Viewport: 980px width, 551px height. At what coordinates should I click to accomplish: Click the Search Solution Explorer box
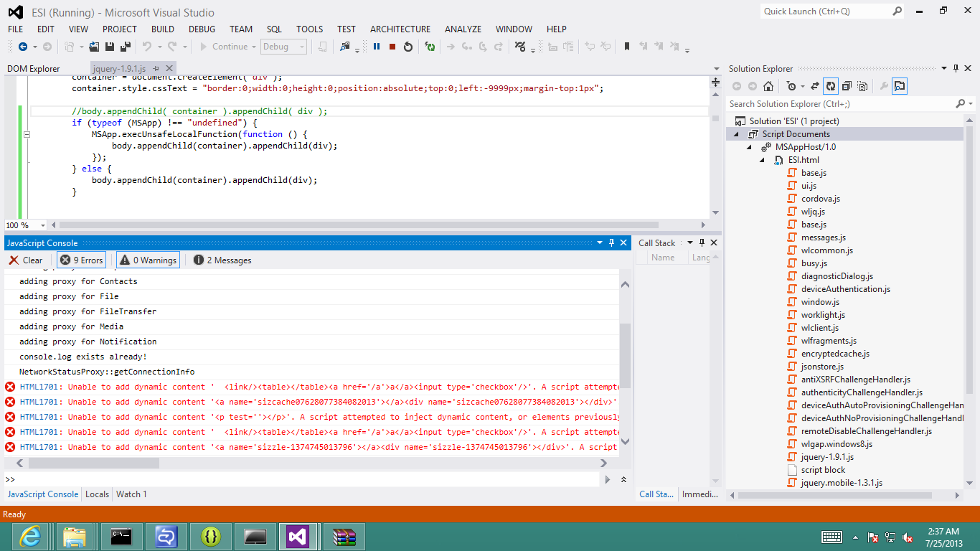839,104
